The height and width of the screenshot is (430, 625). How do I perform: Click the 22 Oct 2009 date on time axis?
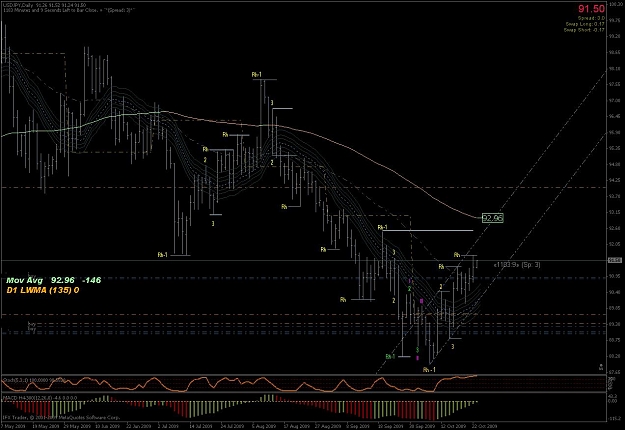coord(485,426)
